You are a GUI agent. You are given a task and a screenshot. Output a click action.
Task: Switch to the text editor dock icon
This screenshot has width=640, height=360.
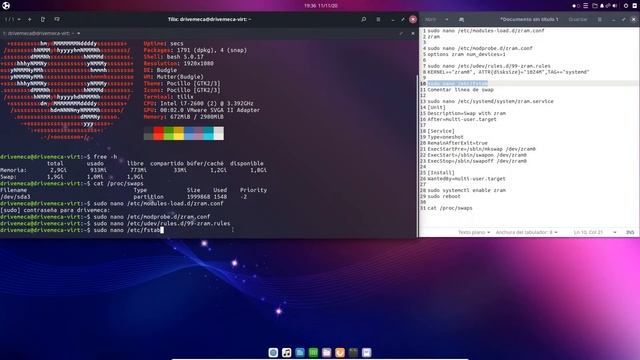(367, 352)
